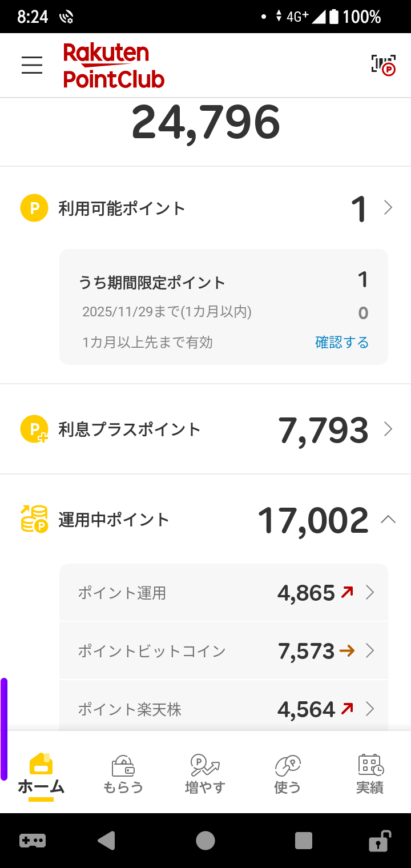Viewport: 411px width, 868px height.
Task: Tap the game controller icon in the navigation bar
Action: (x=33, y=841)
